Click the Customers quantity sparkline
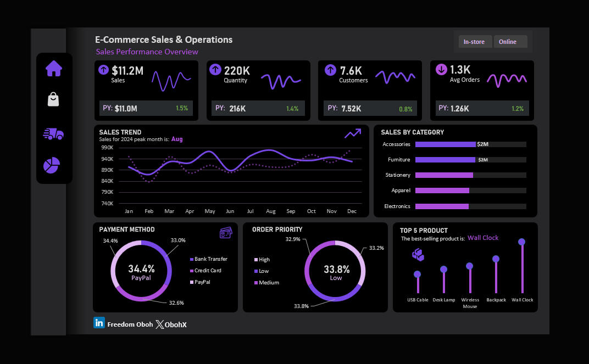This screenshot has width=589, height=364. [395, 77]
